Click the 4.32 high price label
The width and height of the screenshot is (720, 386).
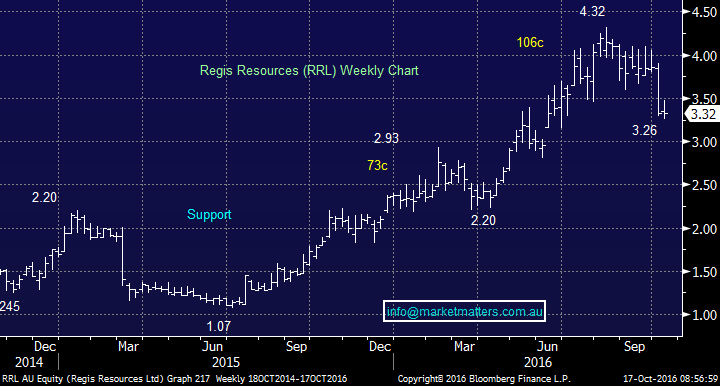pos(592,11)
